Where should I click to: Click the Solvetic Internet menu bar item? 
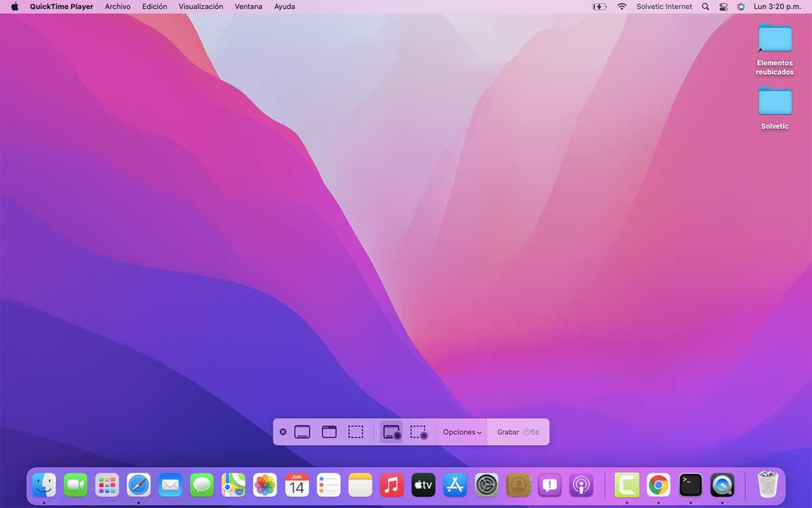pyautogui.click(x=664, y=7)
